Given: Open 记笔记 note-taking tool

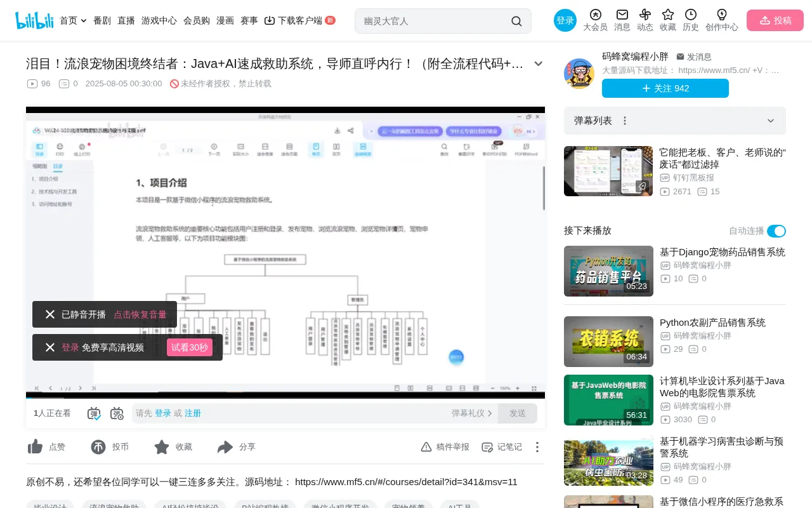Looking at the screenshot, I should (x=502, y=447).
